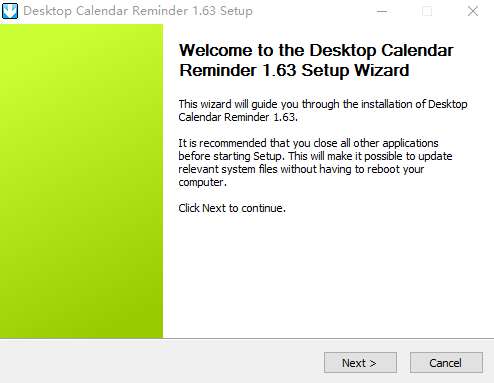Cancel the installation
This screenshot has height=383, width=494.
point(446,362)
